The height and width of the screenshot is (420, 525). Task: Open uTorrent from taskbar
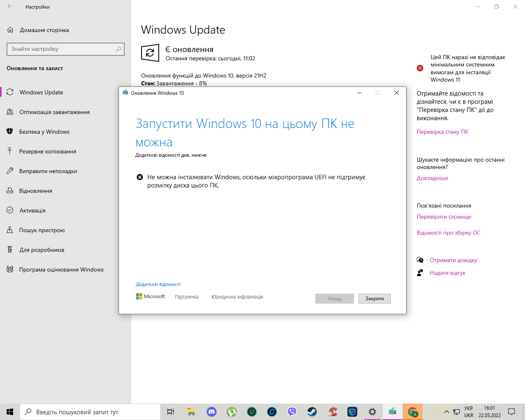232,412
